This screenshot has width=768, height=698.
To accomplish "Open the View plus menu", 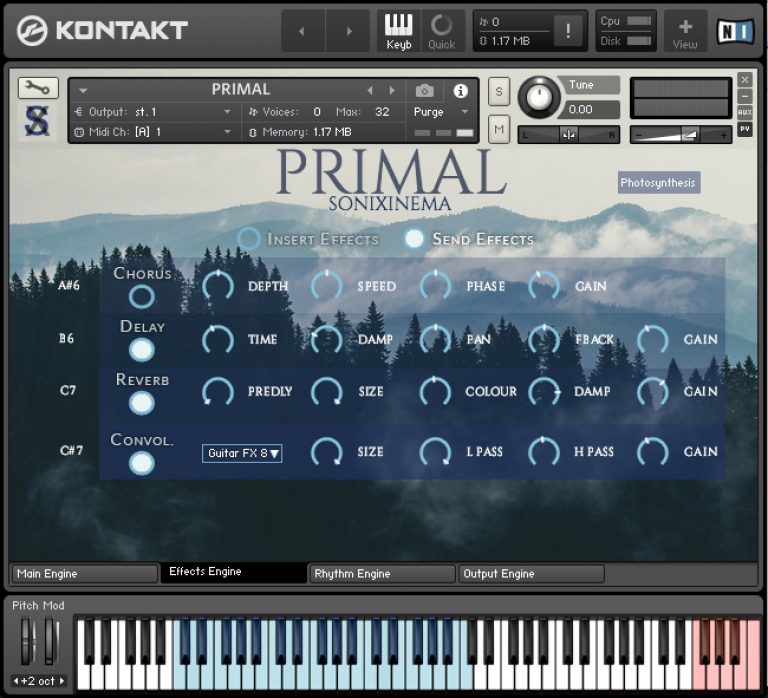I will 685,31.
